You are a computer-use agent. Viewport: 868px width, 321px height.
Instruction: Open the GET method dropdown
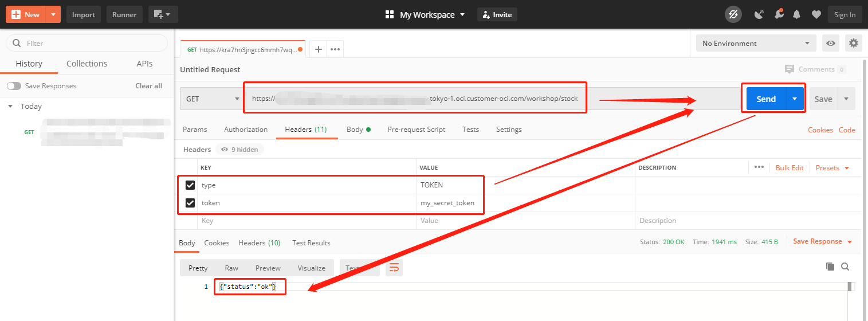coord(212,99)
